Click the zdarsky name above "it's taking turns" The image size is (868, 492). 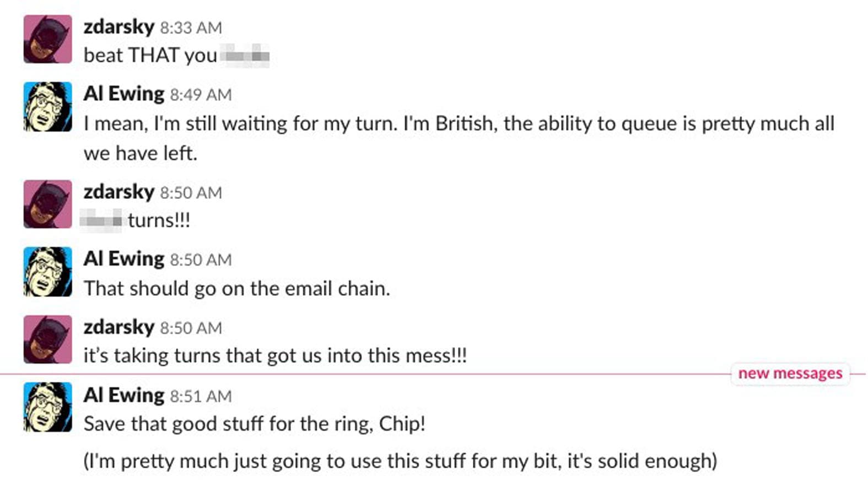coord(118,327)
